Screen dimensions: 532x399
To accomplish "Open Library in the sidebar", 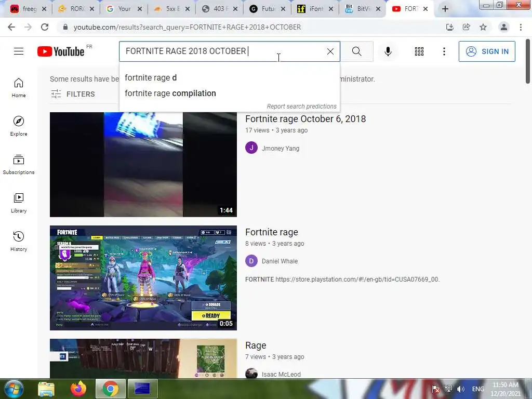I will [x=19, y=203].
